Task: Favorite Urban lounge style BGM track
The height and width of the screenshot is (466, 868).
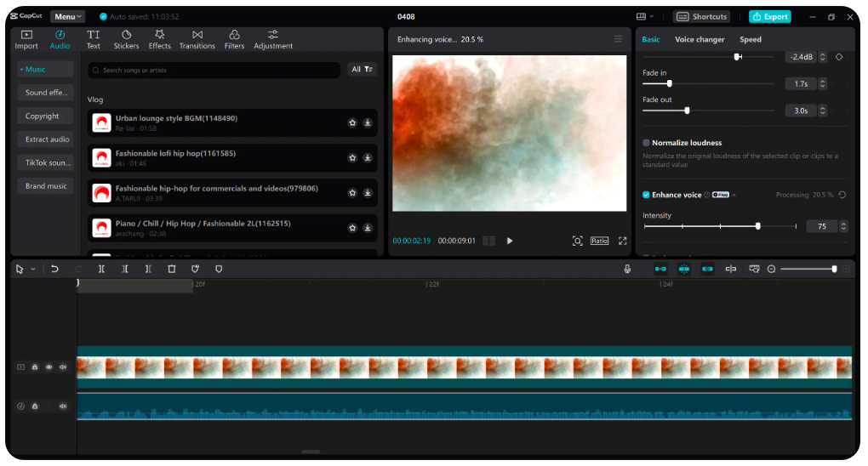Action: [x=352, y=122]
